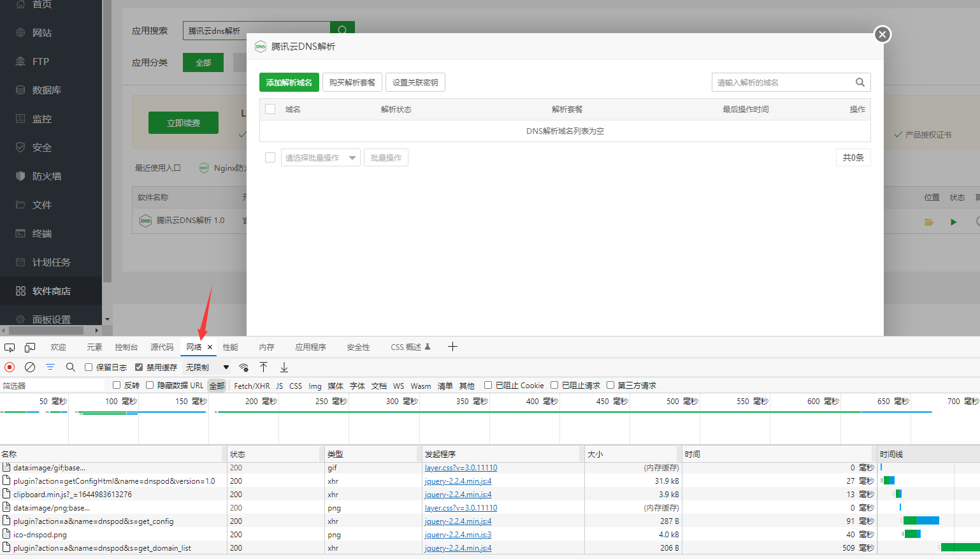Click the app search input field
The image size is (980, 559).
[x=256, y=30]
